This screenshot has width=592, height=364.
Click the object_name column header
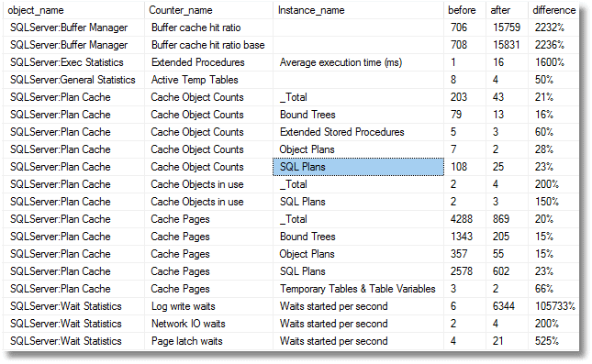pyautogui.click(x=74, y=10)
